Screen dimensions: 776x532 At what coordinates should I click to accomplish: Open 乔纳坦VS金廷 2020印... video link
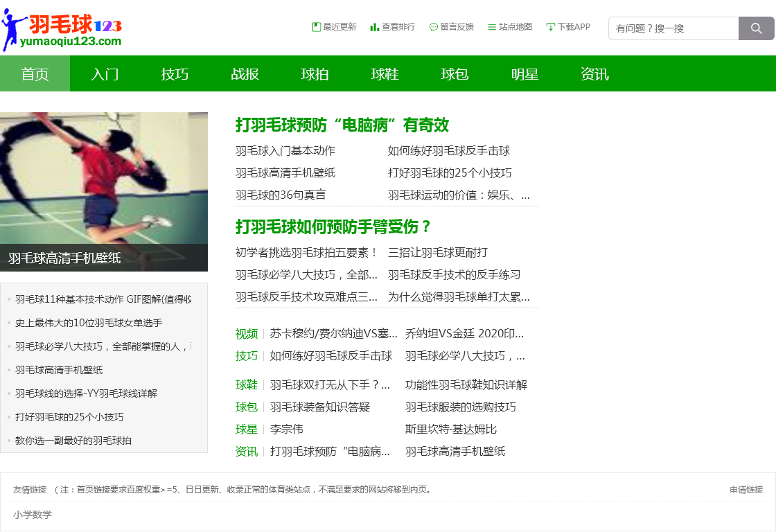464,334
